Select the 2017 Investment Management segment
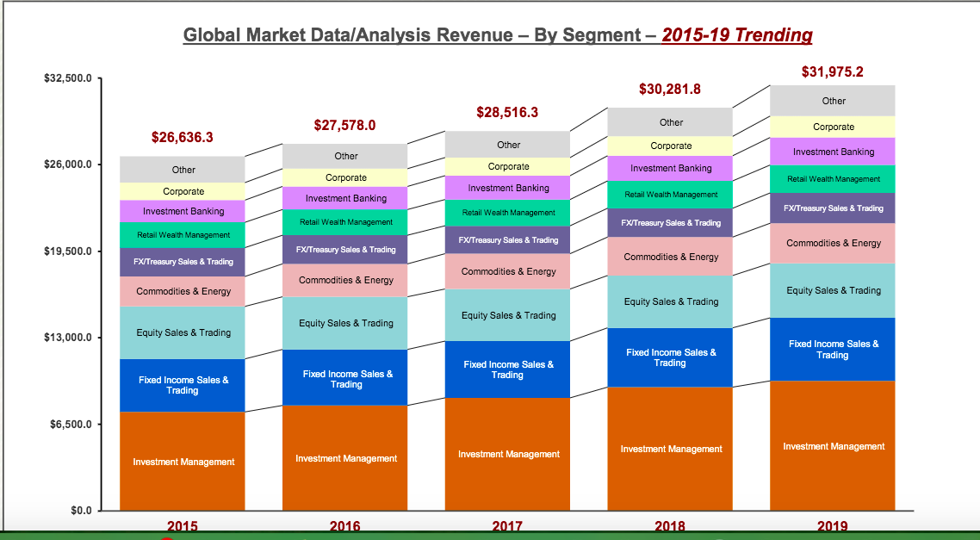 507,455
